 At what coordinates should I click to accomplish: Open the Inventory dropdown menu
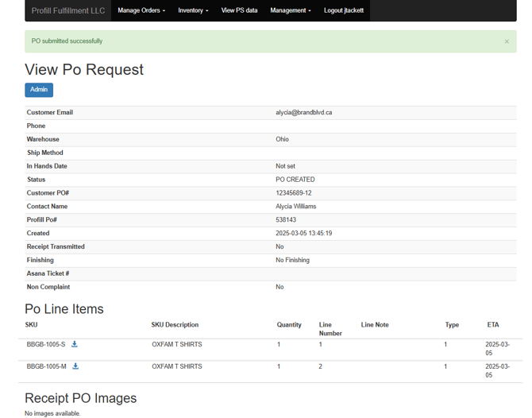[x=193, y=11]
